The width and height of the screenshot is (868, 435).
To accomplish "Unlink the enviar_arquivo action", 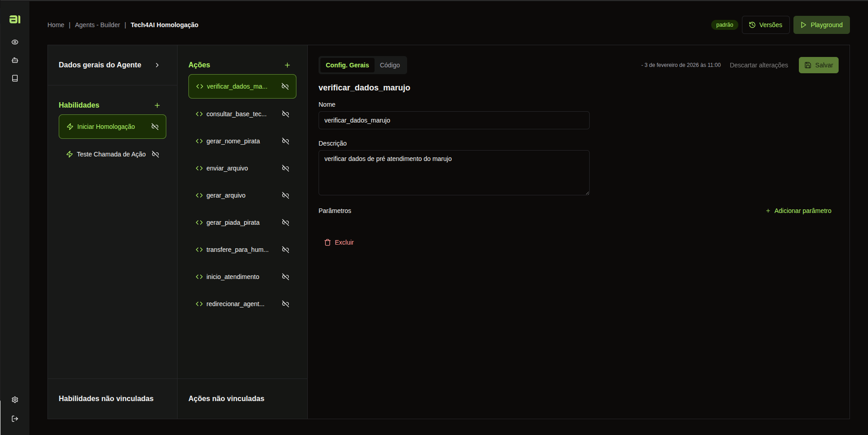I will point(286,168).
